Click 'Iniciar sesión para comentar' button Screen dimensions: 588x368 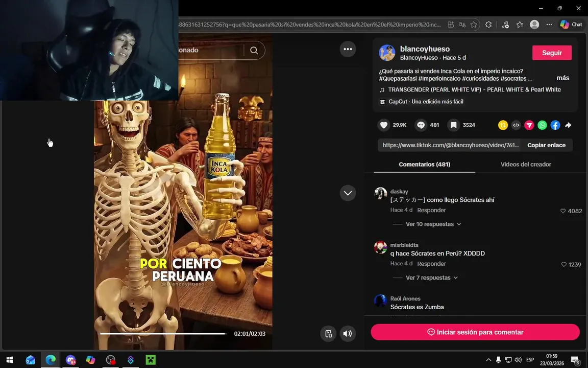[475, 332]
